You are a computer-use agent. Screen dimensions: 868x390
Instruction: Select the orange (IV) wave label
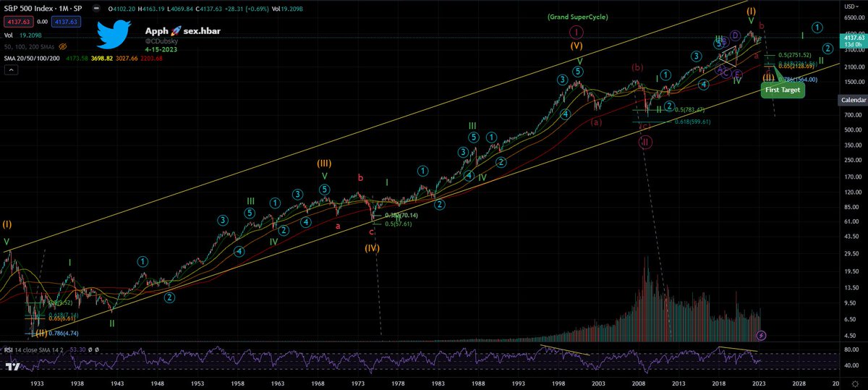(x=372, y=247)
